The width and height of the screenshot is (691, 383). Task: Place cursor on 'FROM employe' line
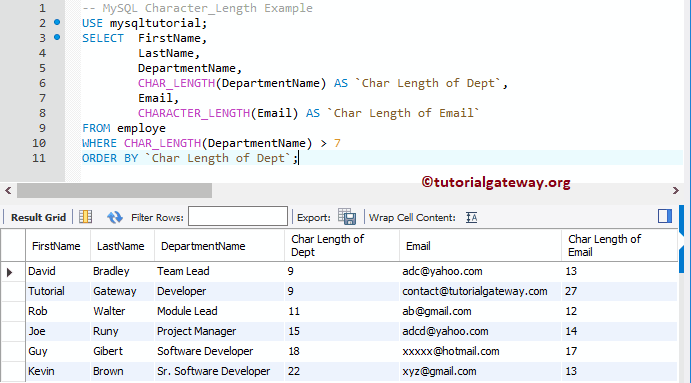coord(124,128)
